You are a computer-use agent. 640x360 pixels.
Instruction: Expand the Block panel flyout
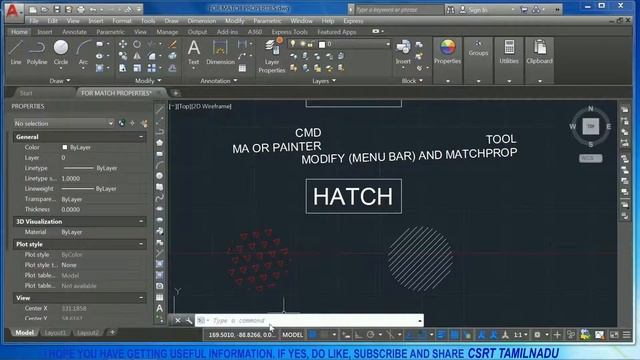tap(412, 81)
